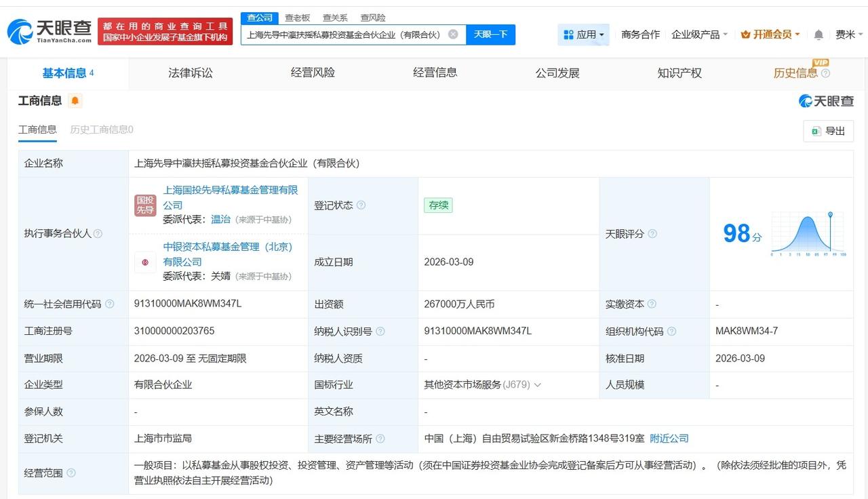Click the 国投先导 company logo icon
868x499 pixels.
pyautogui.click(x=144, y=204)
